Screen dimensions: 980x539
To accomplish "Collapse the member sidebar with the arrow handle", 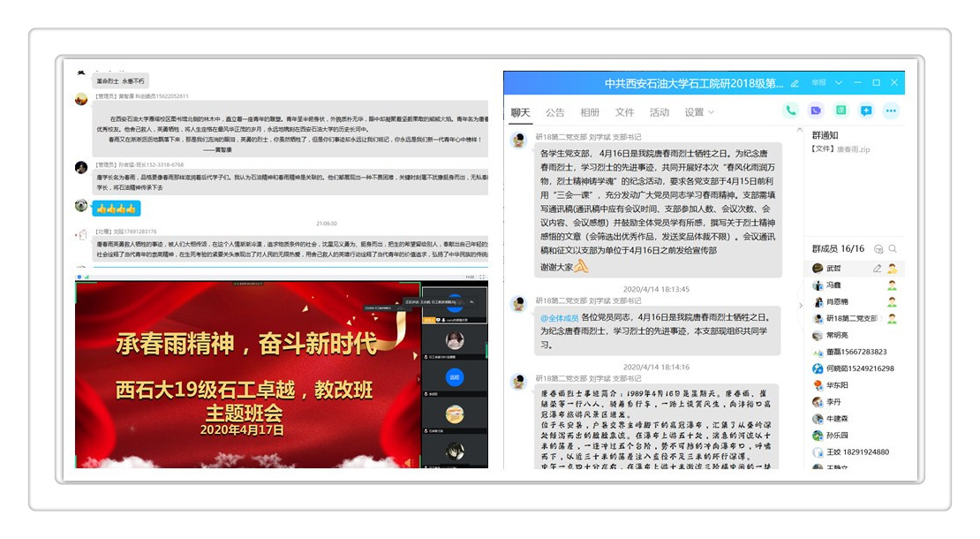I will pyautogui.click(x=801, y=305).
